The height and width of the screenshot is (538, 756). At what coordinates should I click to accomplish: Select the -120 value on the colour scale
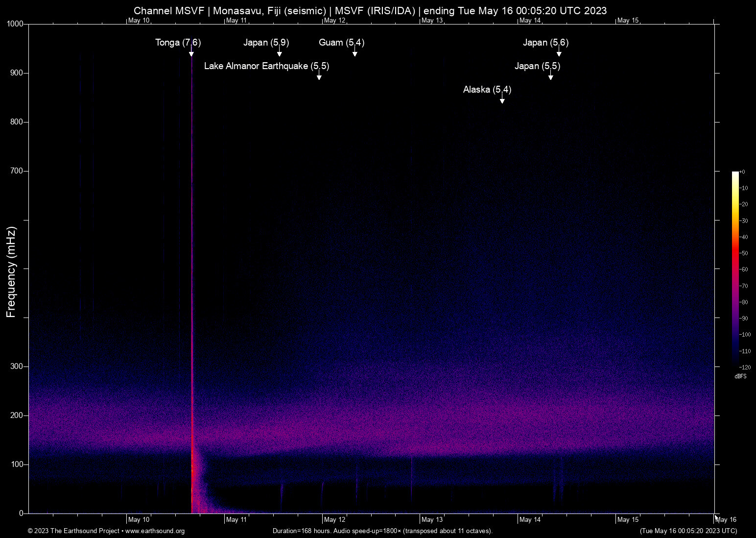click(x=745, y=367)
